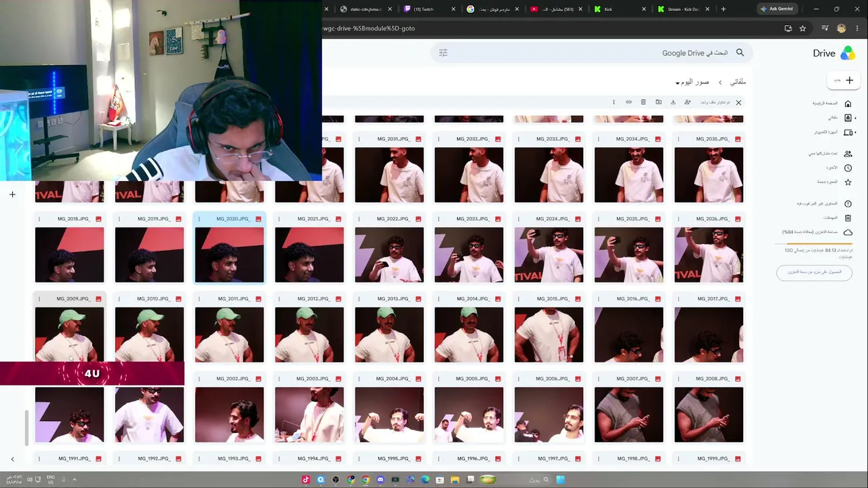Screen dimensions: 868x488
Task: Select the MG_2024.JPG selfie thumbnail
Action: point(549,255)
